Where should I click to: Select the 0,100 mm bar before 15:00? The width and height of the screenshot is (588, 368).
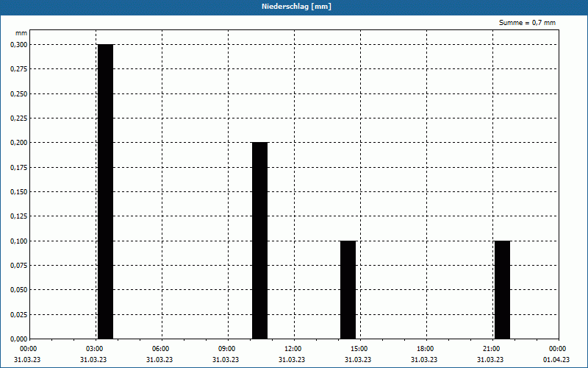click(x=348, y=290)
